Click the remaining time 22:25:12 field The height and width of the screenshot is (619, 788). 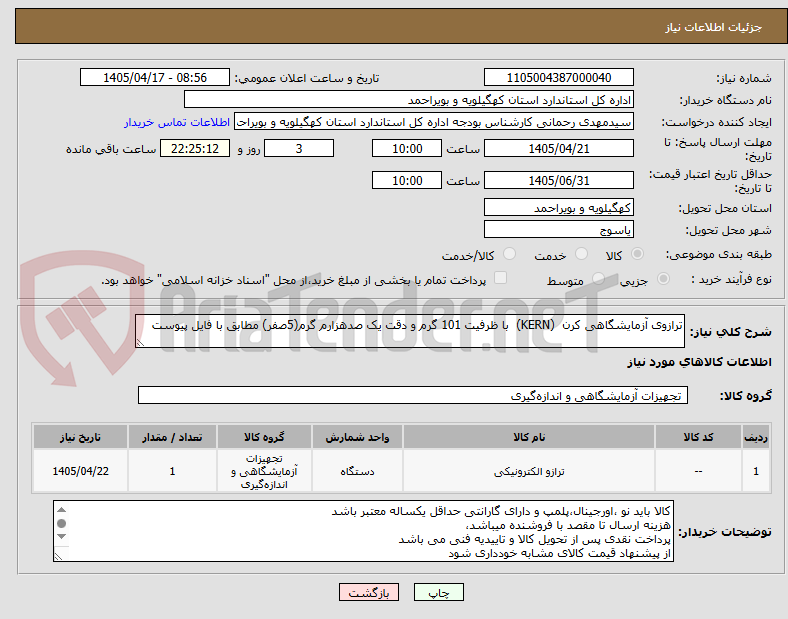[195, 148]
